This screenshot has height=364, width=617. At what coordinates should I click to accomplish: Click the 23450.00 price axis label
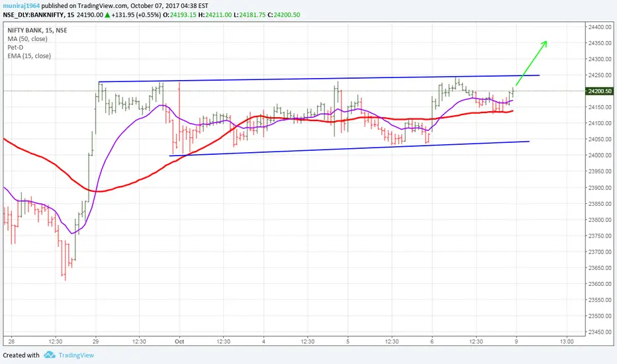[x=600, y=332]
